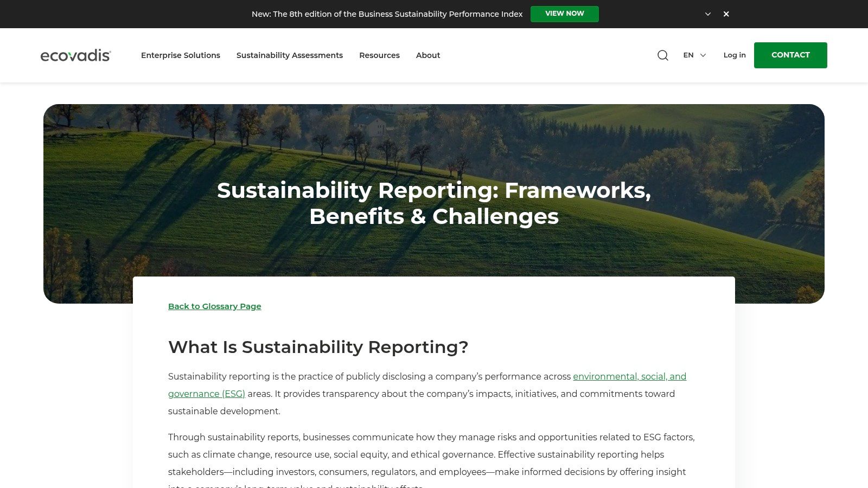
Task: Click the paragraph starting 'Through sustainability reports'
Action: tap(431, 454)
